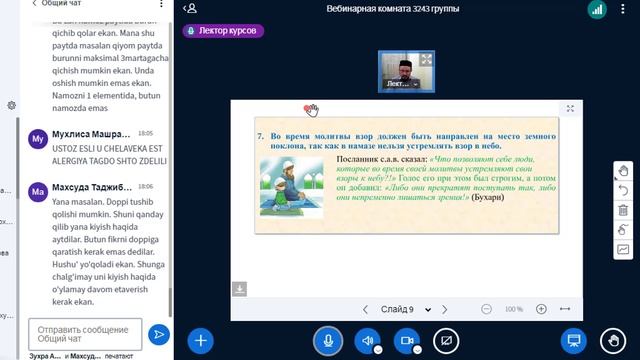Zoom in the slide with plus icon
Viewport: 640px width, 360px height.
coord(541,309)
